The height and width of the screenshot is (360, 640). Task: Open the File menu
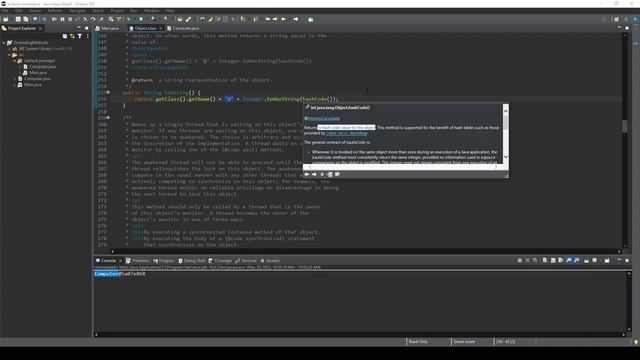pyautogui.click(x=5, y=11)
